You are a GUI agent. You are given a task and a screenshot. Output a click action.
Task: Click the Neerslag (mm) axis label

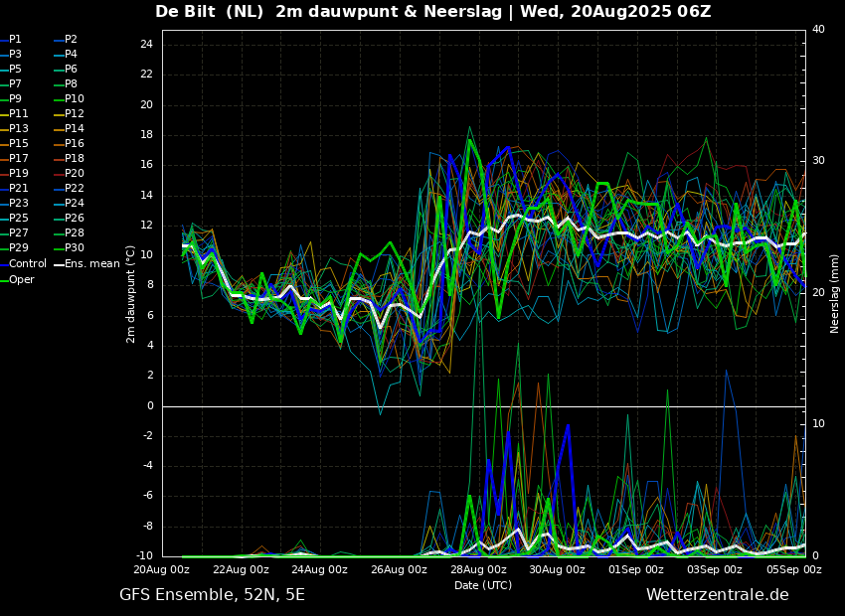pos(834,294)
